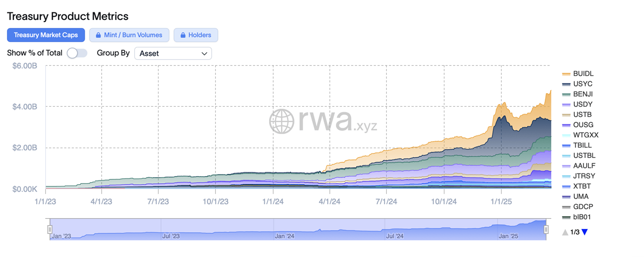Toggle BENJI legend entry

(x=583, y=94)
